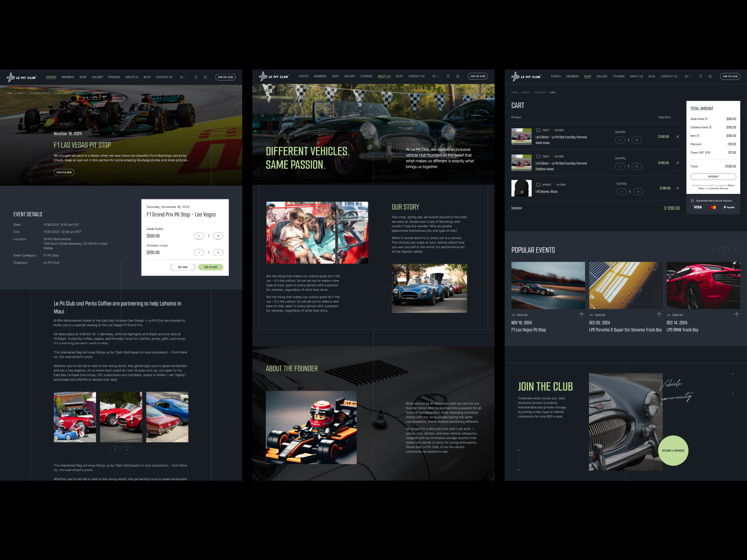The width and height of the screenshot is (747, 560).
Task: Click the cart icon in the Cart page header
Action: coord(700,76)
